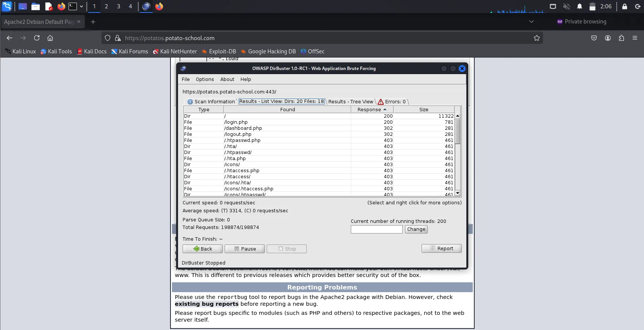
Task: Open the Pocket save icon
Action: (x=594, y=38)
